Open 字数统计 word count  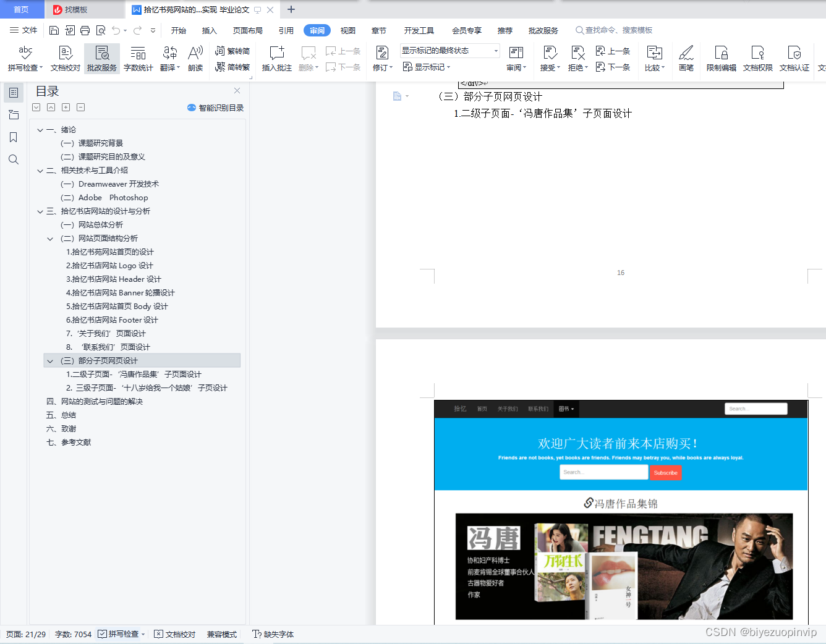[138, 59]
